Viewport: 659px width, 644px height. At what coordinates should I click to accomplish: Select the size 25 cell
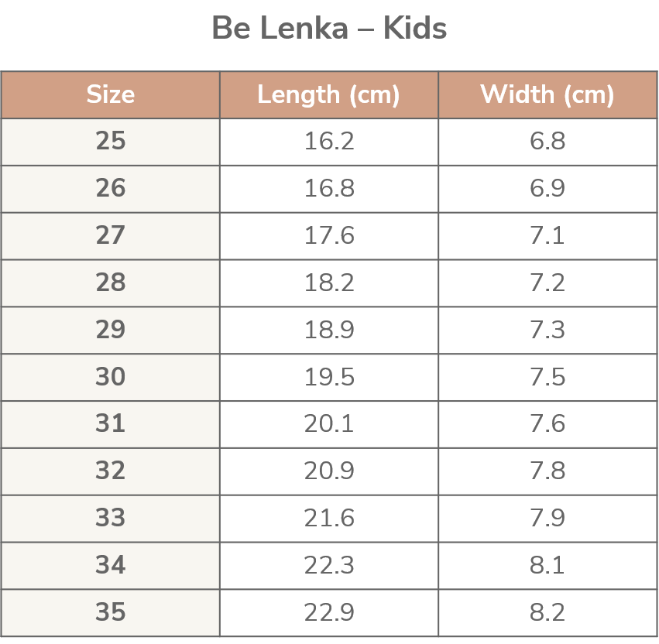coord(110,142)
